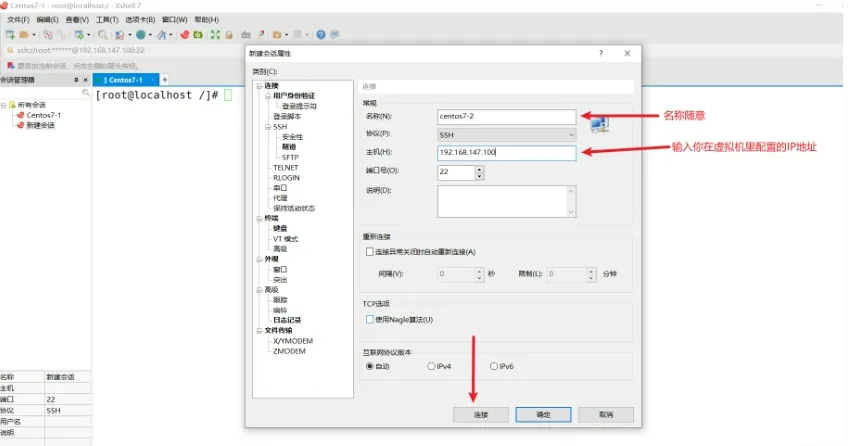Select VT 模式 in category tree
Image resolution: width=848 pixels, height=446 pixels.
pyautogui.click(x=285, y=238)
